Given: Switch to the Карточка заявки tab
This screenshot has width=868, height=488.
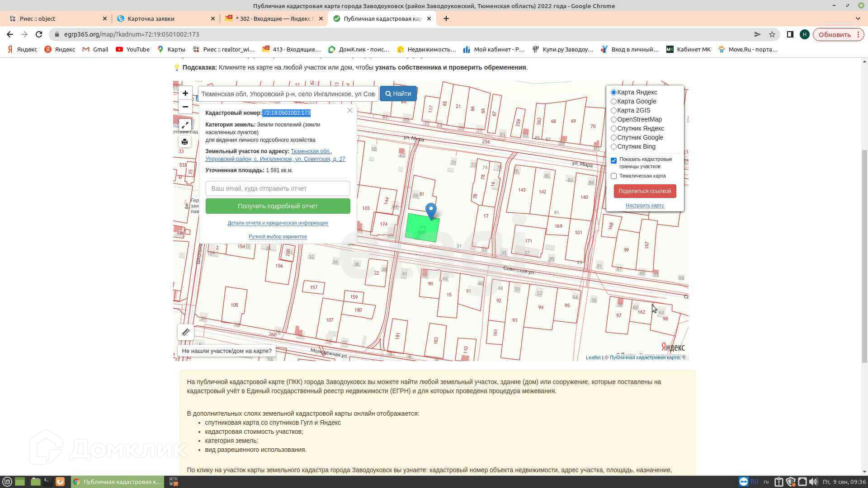Looking at the screenshot, I should coord(166,19).
